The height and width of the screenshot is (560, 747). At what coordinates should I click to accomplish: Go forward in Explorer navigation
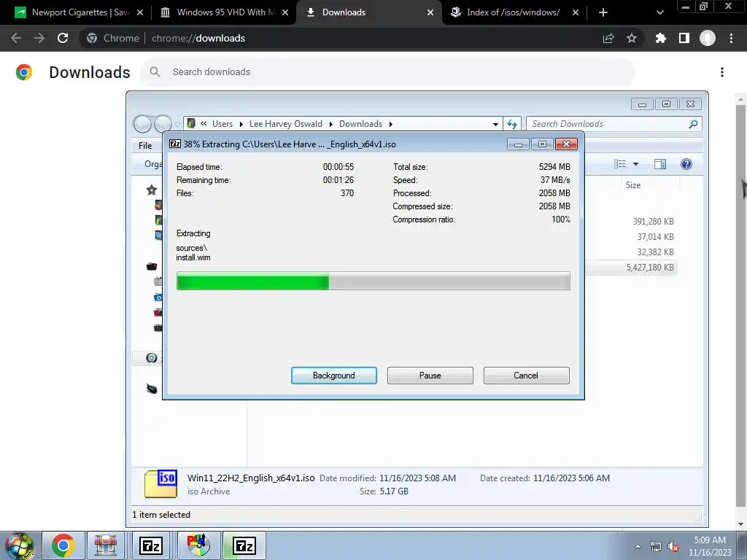[163, 122]
